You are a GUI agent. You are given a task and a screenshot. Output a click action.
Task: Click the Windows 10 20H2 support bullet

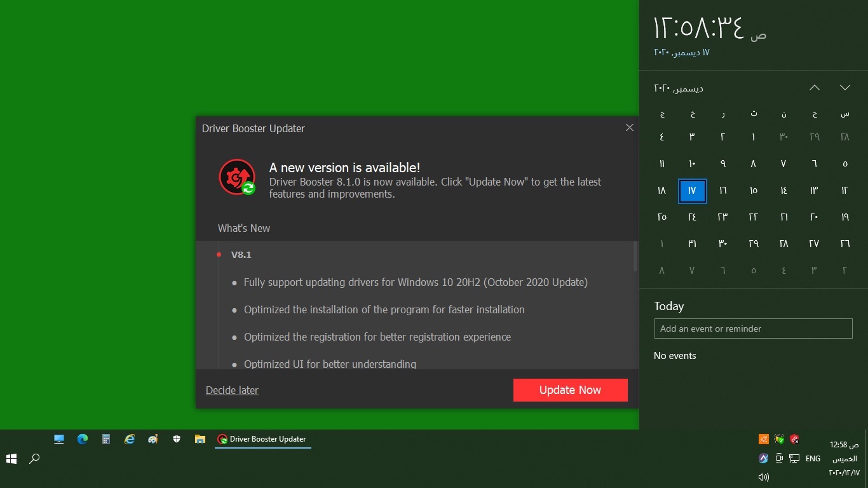pos(416,282)
